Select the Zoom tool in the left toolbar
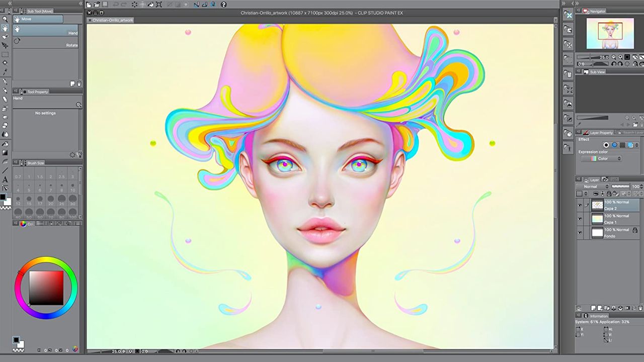 tap(6, 19)
